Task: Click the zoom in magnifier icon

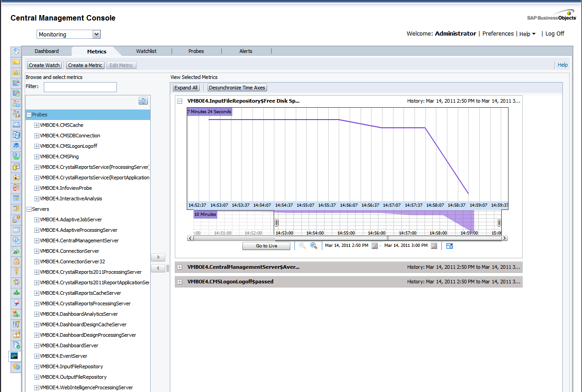Action: pyautogui.click(x=302, y=246)
